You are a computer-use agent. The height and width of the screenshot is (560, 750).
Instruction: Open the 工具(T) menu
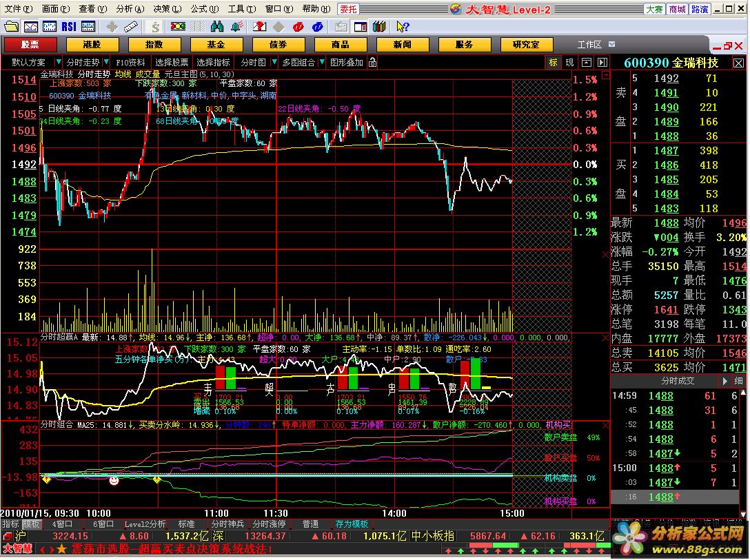tap(241, 8)
